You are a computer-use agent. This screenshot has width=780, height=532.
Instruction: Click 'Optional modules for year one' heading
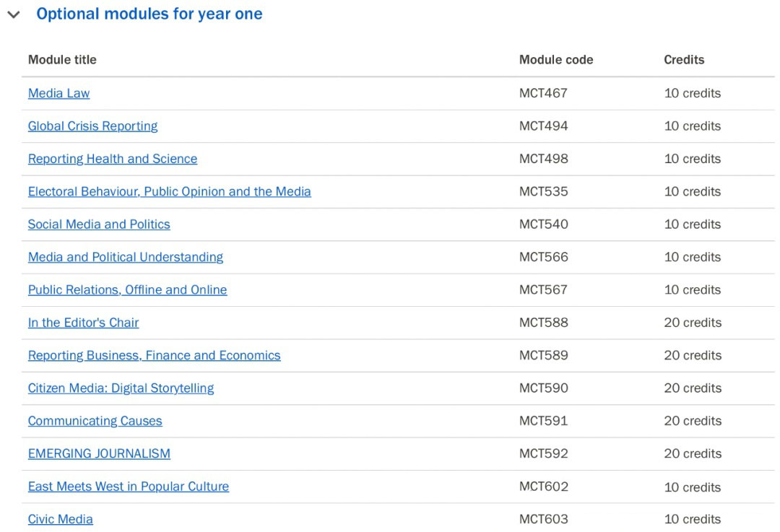coord(149,14)
